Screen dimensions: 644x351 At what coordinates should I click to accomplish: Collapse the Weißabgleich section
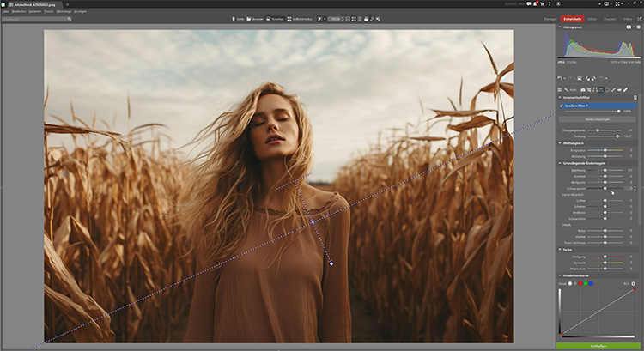point(560,142)
